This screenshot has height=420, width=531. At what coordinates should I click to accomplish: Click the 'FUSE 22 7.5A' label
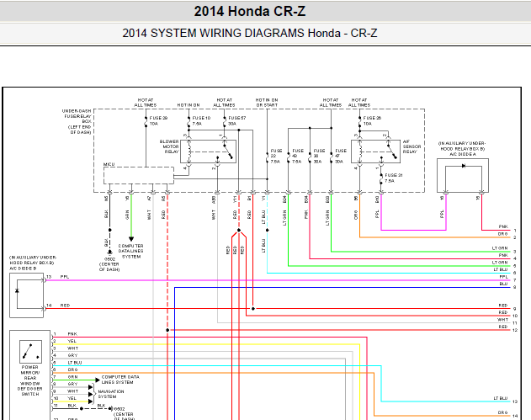pos(276,157)
